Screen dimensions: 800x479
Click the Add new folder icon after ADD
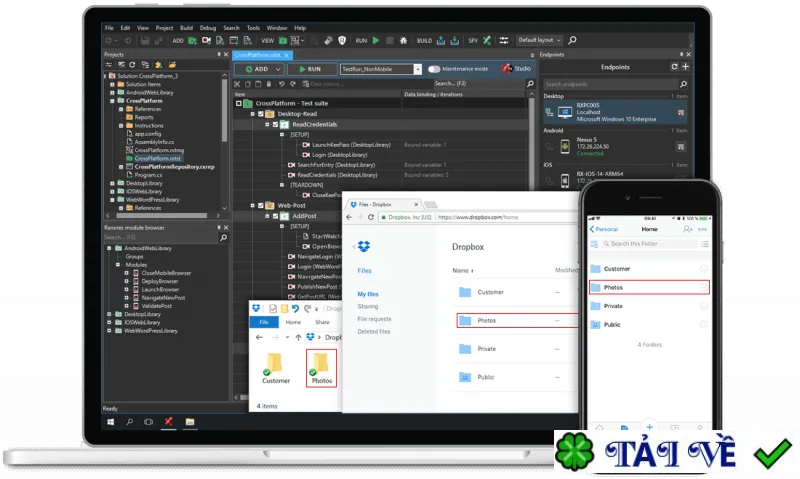pos(192,40)
